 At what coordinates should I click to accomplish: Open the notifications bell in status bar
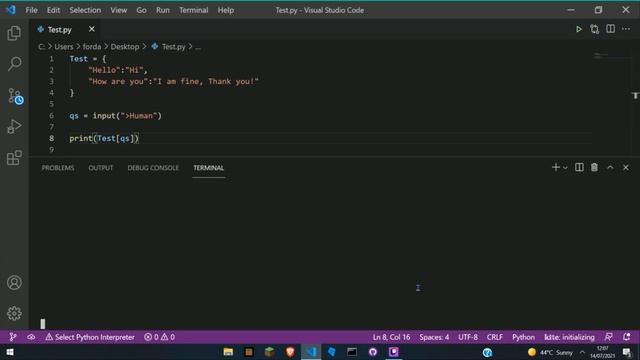pyautogui.click(x=627, y=337)
